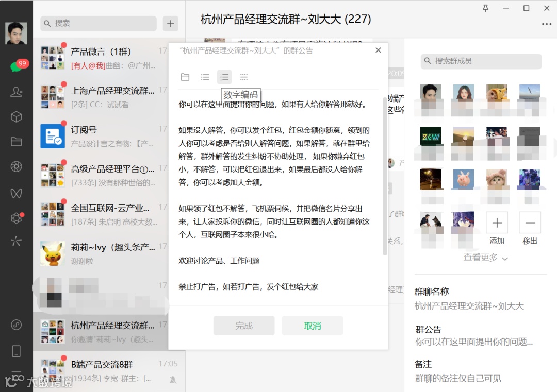Click the ZGW member avatar
Viewport: 557px width, 392px height.
(431, 138)
